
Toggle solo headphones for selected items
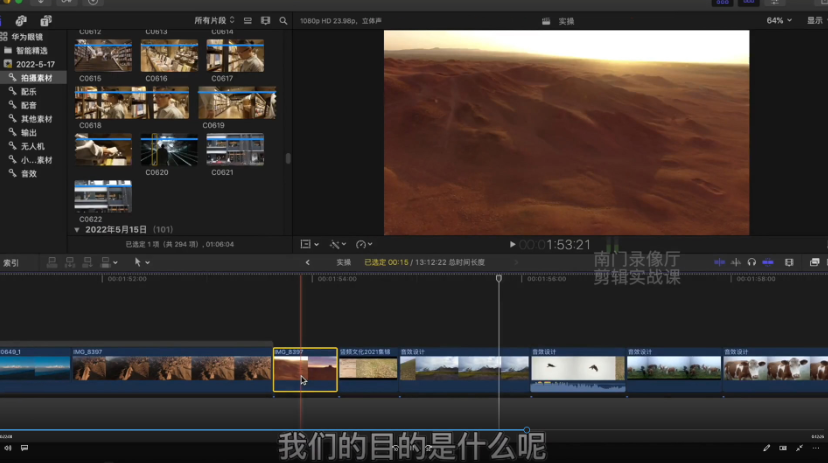751,262
